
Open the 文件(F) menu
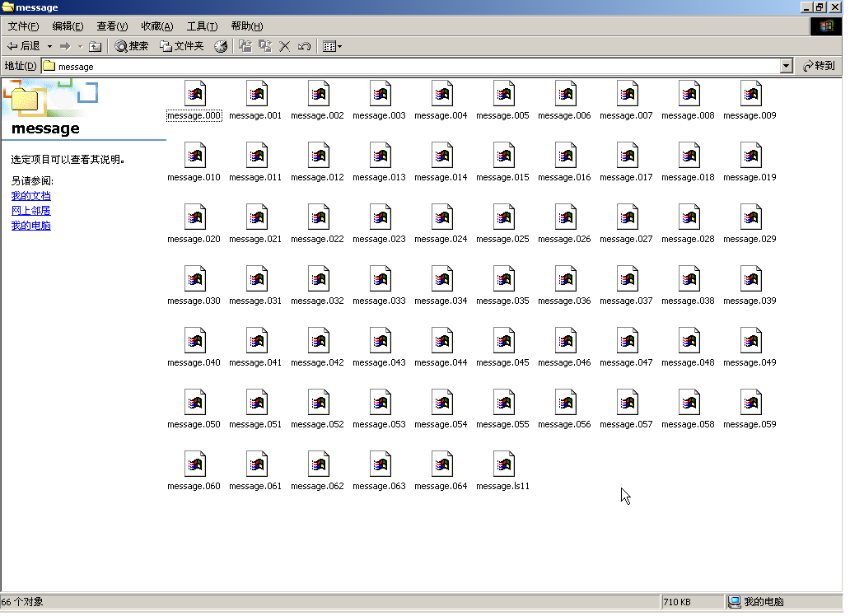tap(23, 26)
